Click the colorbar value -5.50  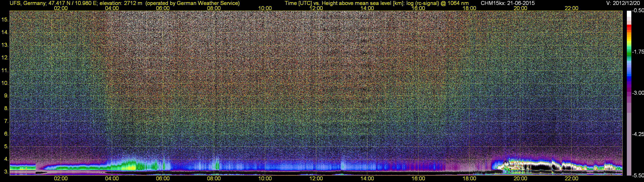click(x=638, y=176)
